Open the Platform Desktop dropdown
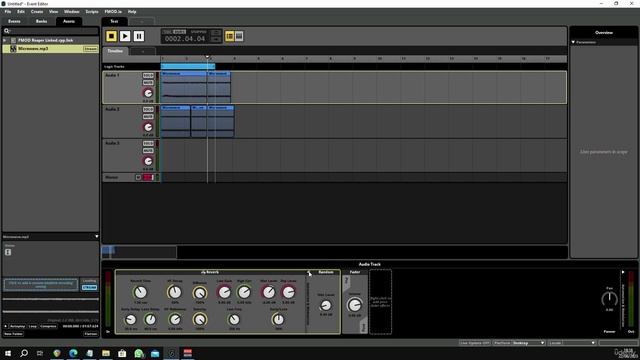Viewport: 640px width, 360px height. click(x=519, y=343)
